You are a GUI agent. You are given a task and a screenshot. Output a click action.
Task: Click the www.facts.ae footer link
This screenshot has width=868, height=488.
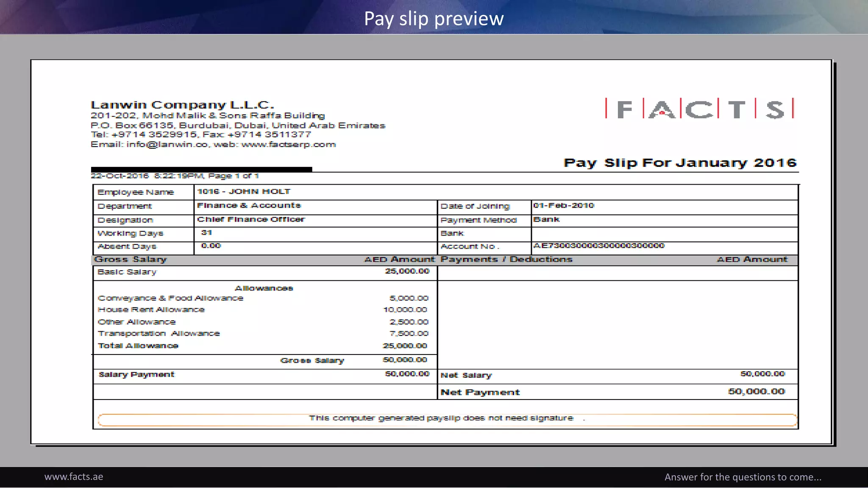click(74, 477)
